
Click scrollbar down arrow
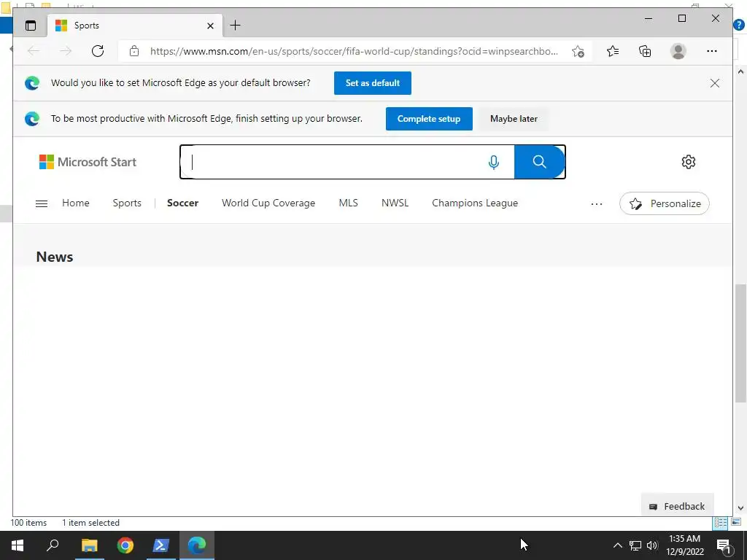click(740, 508)
